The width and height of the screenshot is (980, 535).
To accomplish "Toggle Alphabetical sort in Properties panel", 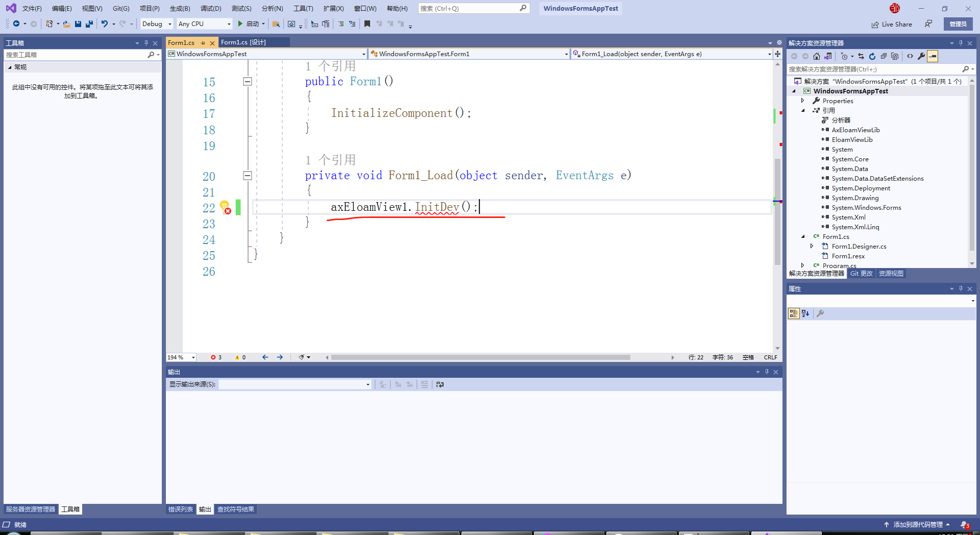I will click(805, 313).
